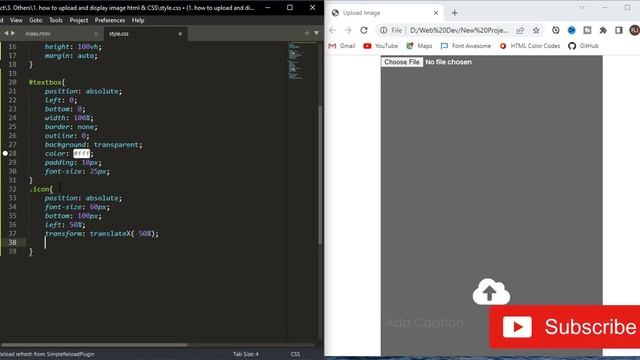The height and width of the screenshot is (360, 640).
Task: Open the Font Awesome bookmark
Action: coord(466,46)
